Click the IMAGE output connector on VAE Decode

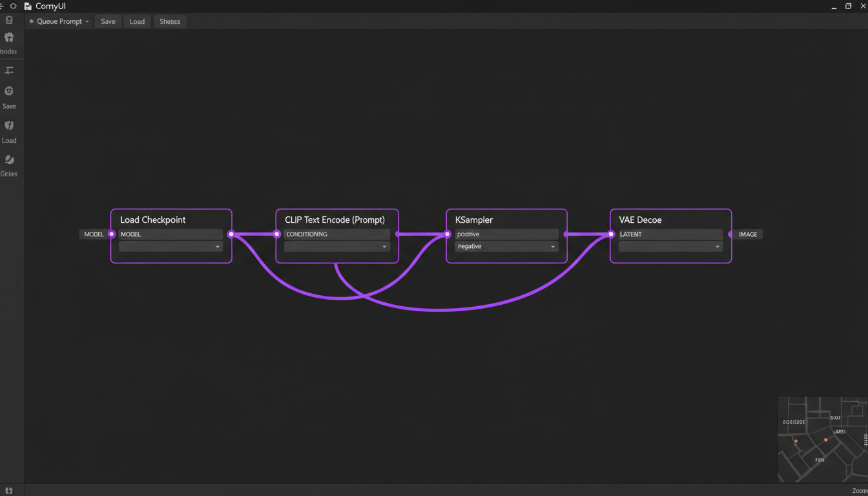731,234
